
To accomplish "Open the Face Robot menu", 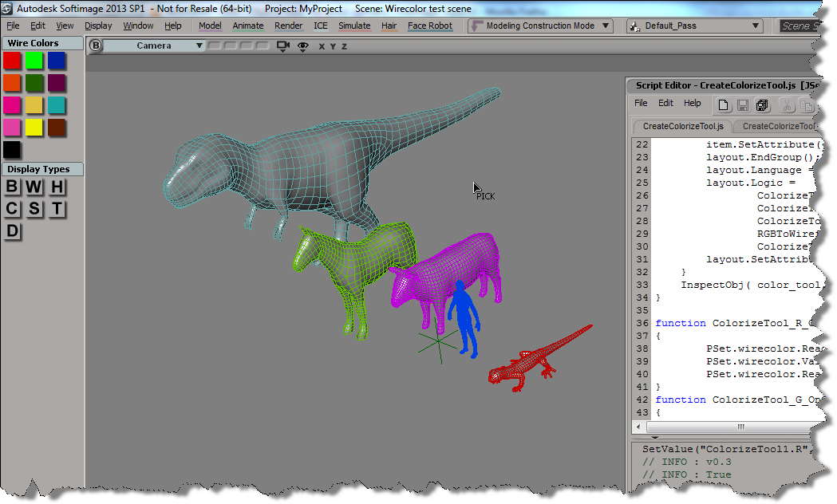I will click(x=429, y=26).
